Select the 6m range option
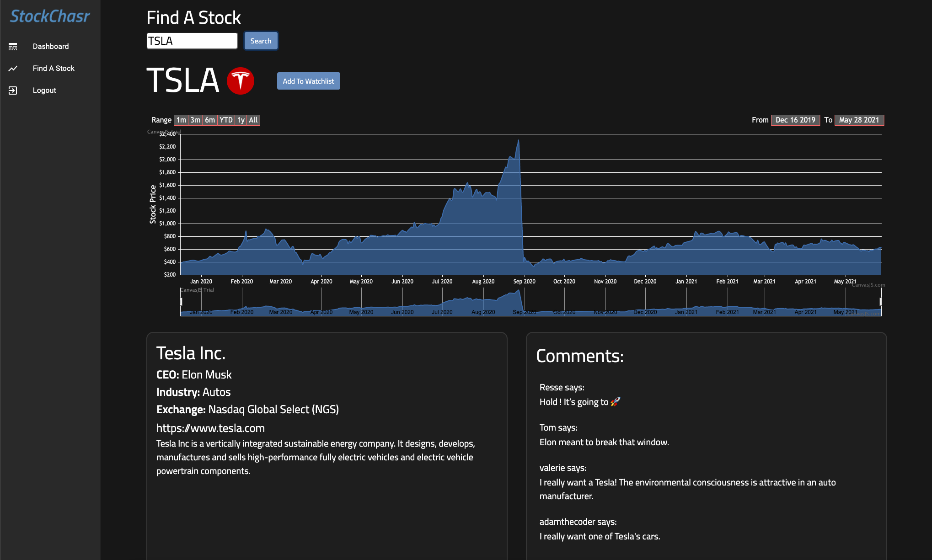The image size is (932, 560). pos(210,120)
